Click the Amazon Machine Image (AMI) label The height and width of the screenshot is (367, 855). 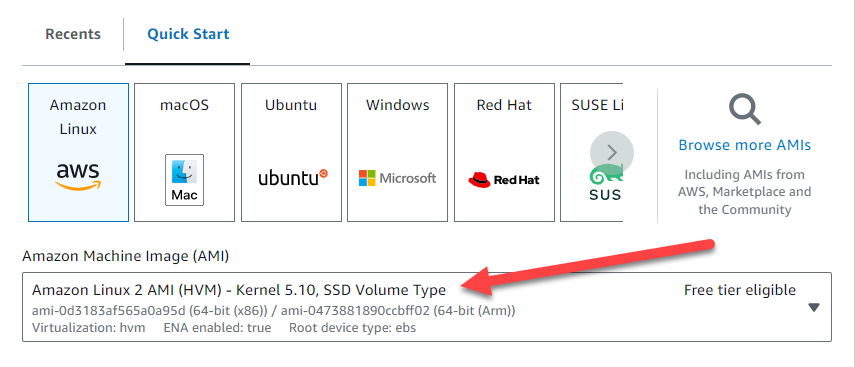point(125,256)
